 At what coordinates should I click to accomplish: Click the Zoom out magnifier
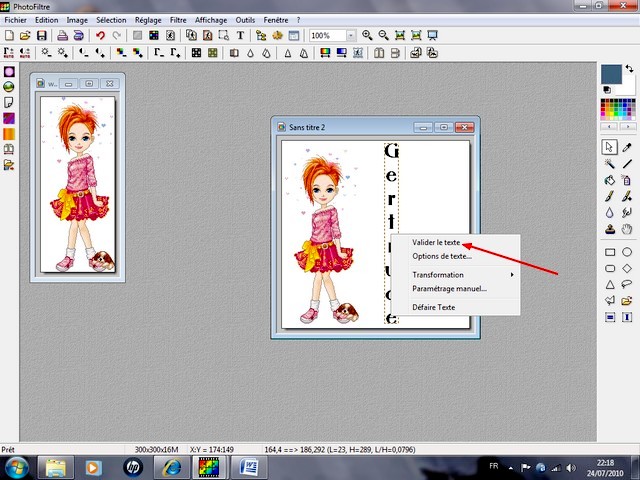[383, 36]
